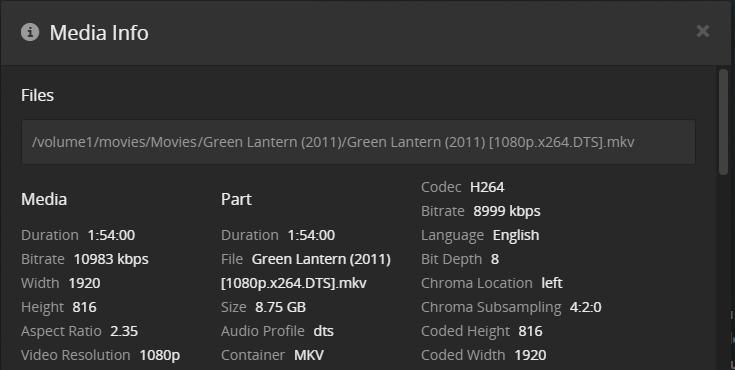This screenshot has height=370, width=735.
Task: Click the 4:2:0 chroma subsampling value
Action: [585, 307]
